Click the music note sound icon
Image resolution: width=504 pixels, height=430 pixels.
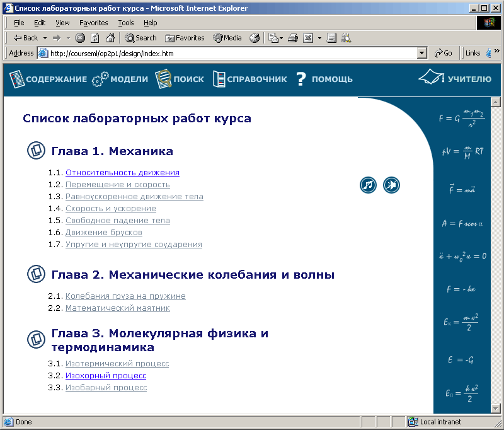[369, 185]
